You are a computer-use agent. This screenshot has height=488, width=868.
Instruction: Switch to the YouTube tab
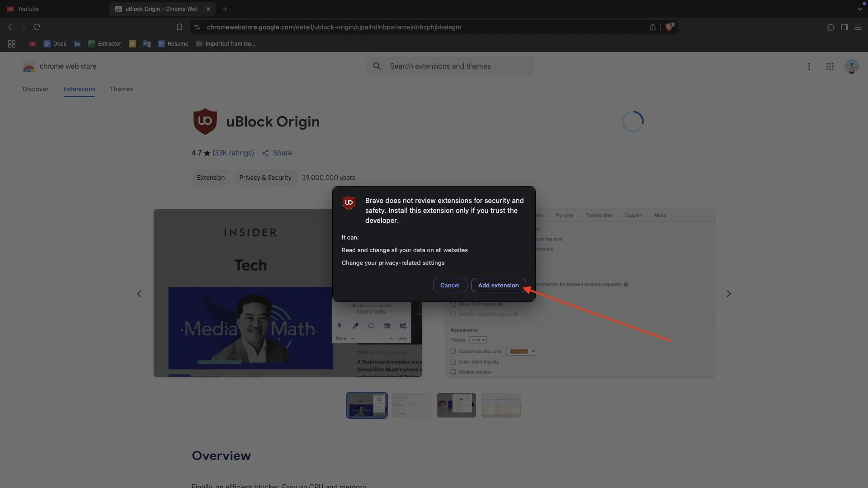pos(28,9)
